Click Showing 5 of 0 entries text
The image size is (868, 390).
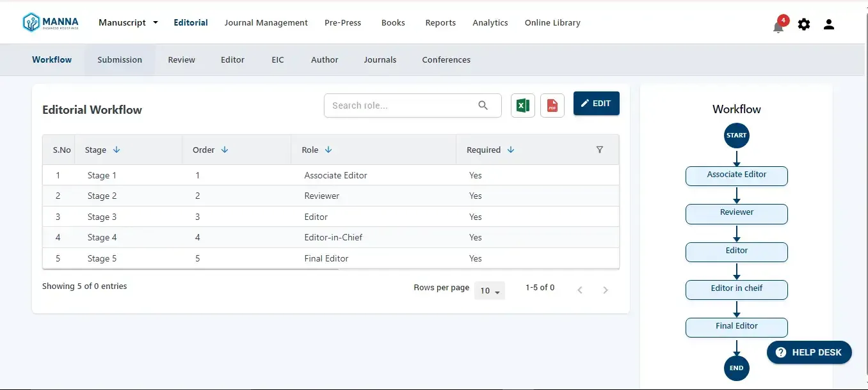point(84,286)
